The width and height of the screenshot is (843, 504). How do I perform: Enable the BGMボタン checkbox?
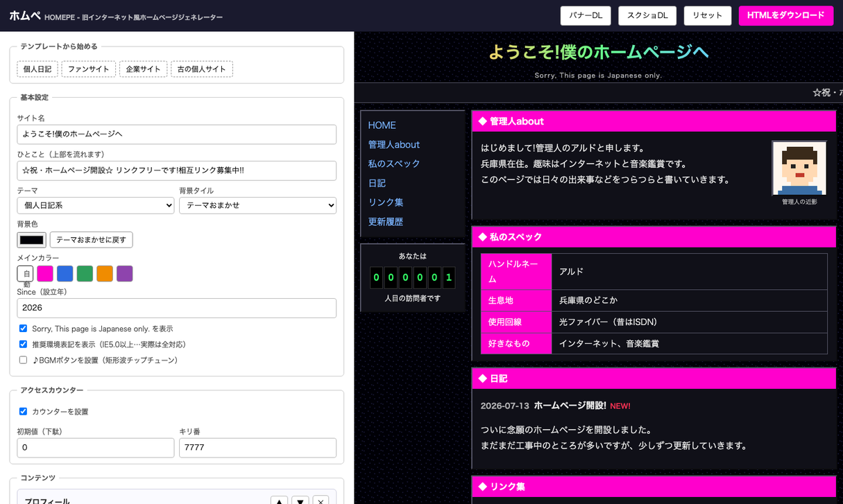[x=23, y=360]
